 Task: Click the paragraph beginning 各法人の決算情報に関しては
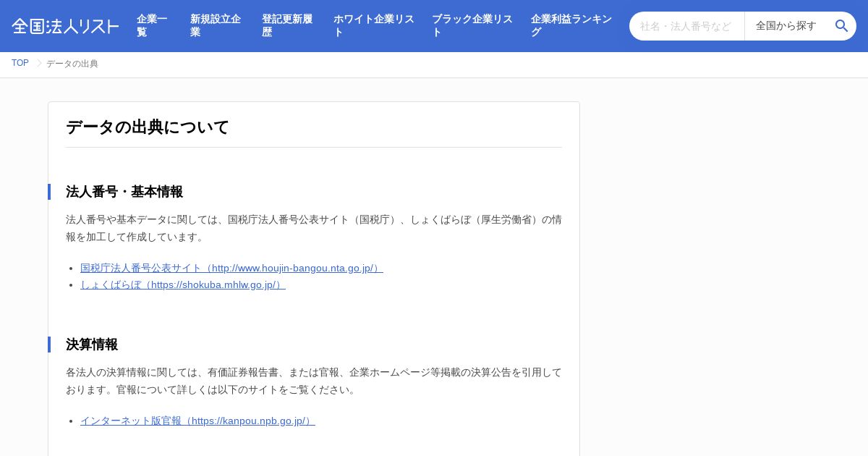(x=314, y=381)
